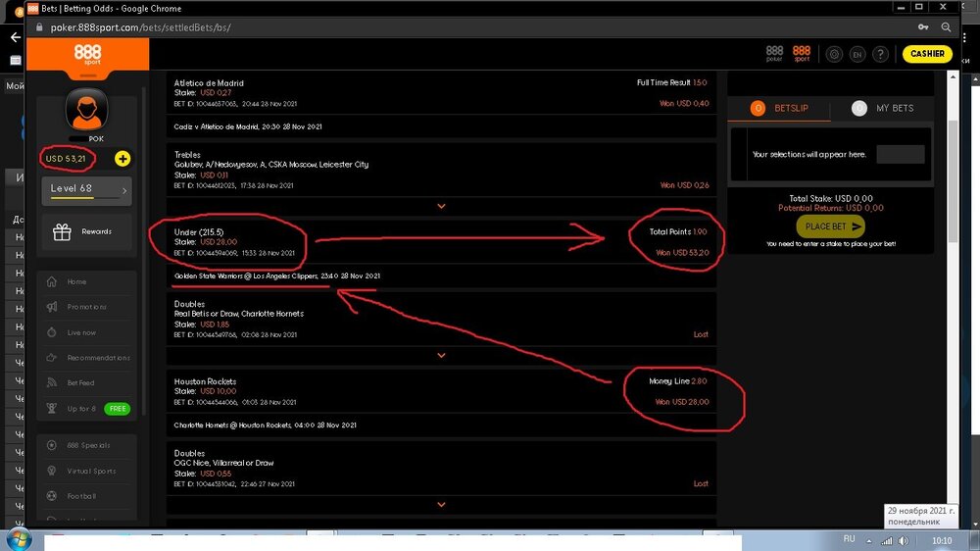Click the user avatar icon
The width and height of the screenshot is (980, 551).
pos(87,110)
